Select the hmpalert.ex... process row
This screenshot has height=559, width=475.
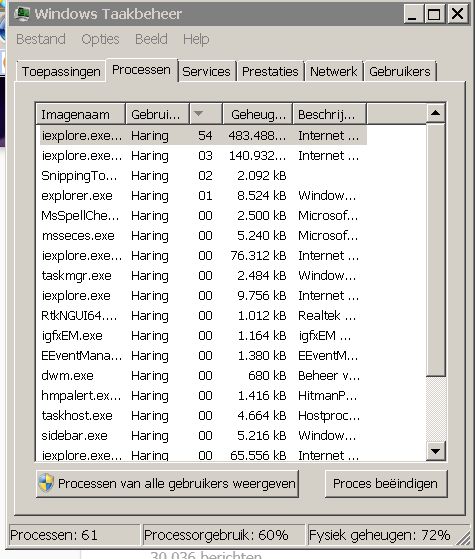[203, 395]
